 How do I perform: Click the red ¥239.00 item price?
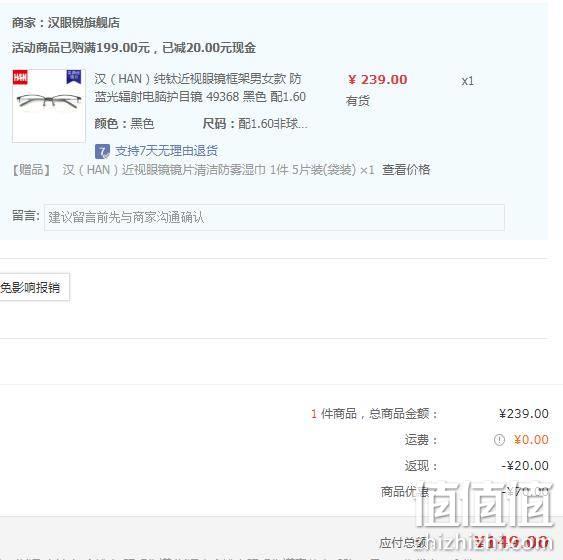[377, 80]
